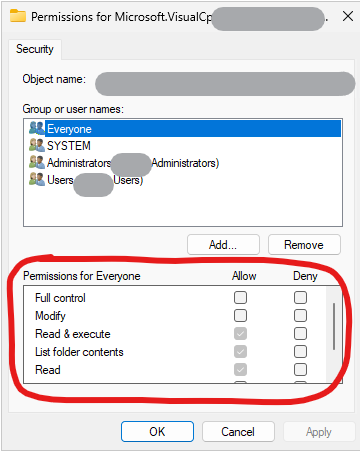This screenshot has height=452, width=360.
Task: Click Cancel to discard changes
Action: click(238, 432)
